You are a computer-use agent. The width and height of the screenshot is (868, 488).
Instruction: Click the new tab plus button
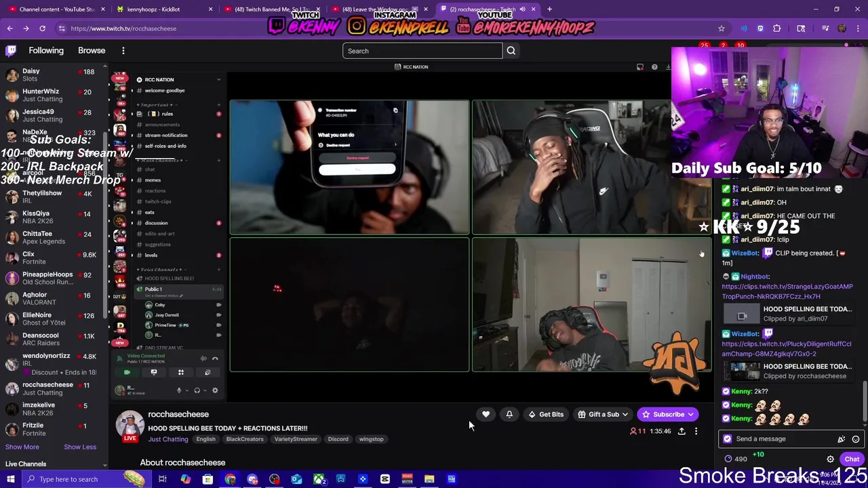(549, 9)
